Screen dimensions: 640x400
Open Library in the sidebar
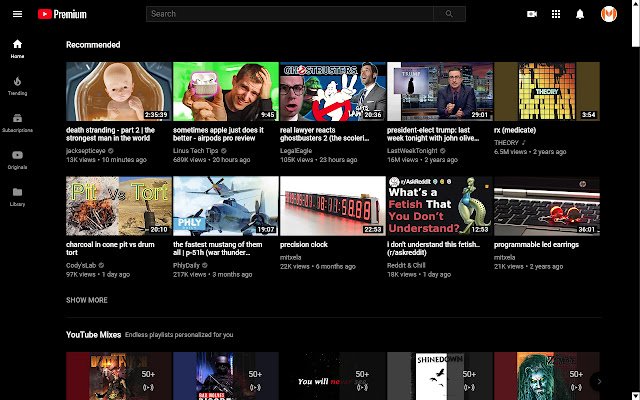pyautogui.click(x=17, y=197)
